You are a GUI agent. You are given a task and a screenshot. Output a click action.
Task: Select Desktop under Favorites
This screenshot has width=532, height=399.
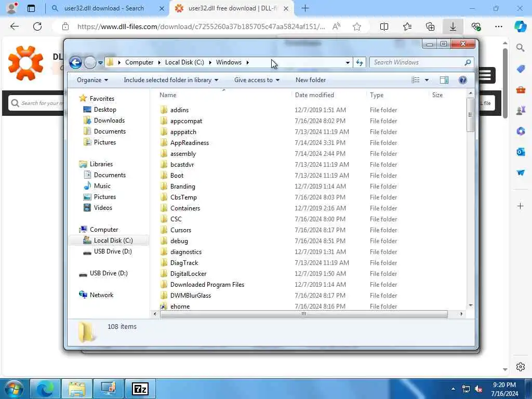coord(105,110)
